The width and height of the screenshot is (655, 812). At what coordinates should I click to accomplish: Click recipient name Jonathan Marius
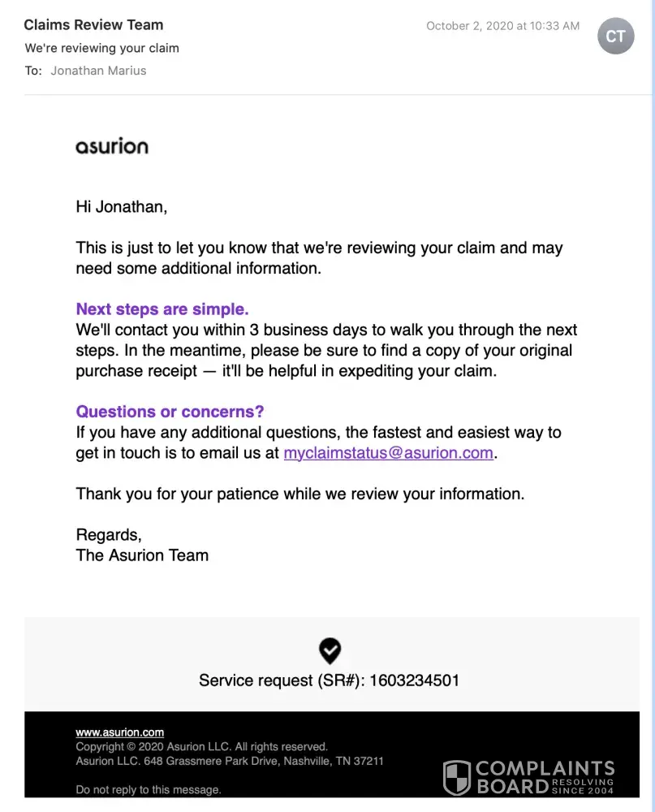point(98,71)
